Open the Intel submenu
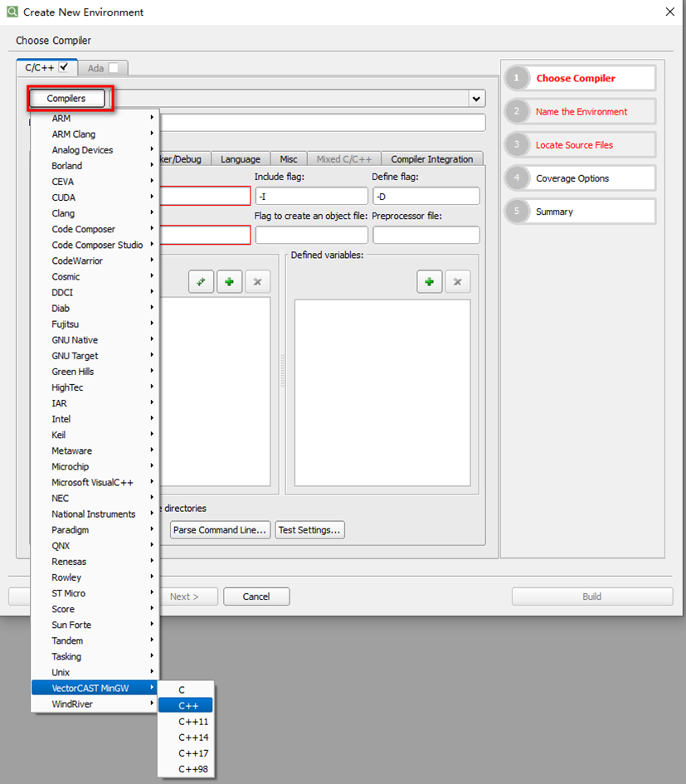The width and height of the screenshot is (686, 784). [95, 419]
